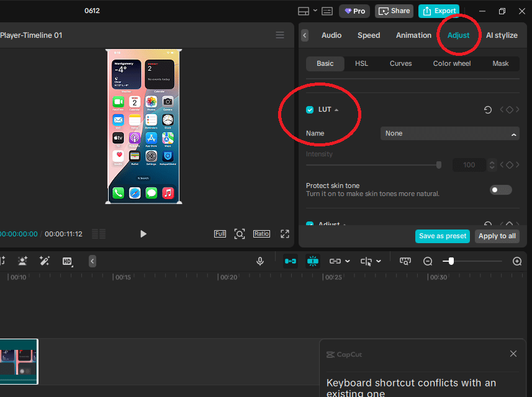Viewport: 532px width, 397px height.
Task: Switch to the Adjust tab
Action: click(458, 35)
